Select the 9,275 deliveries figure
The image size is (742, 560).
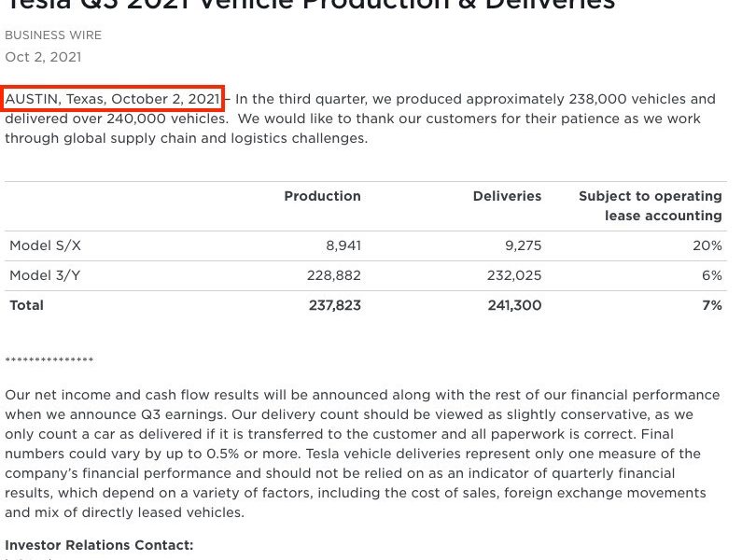(x=523, y=245)
